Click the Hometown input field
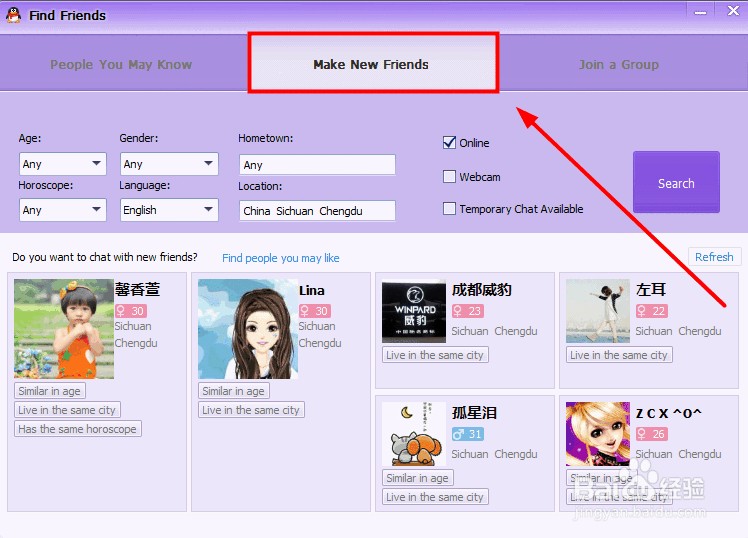Viewport: 748px width, 538px height. [317, 165]
